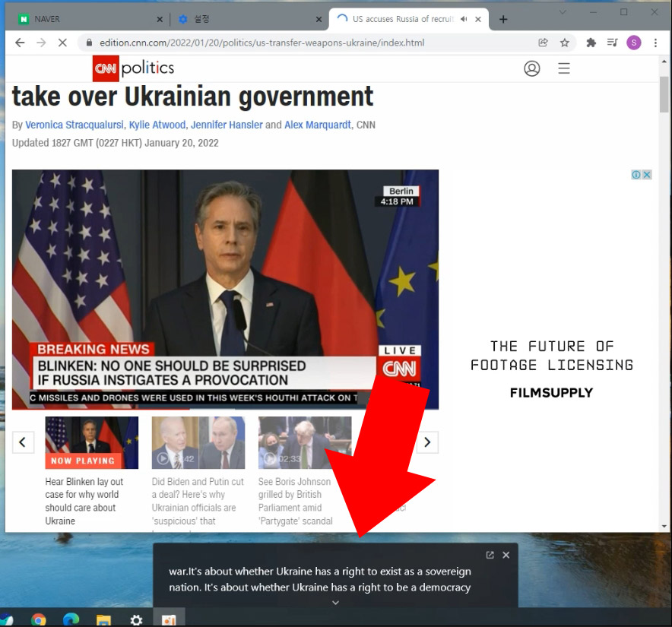Image resolution: width=672 pixels, height=627 pixels.
Task: Close the 설정 settings tab
Action: click(319, 19)
